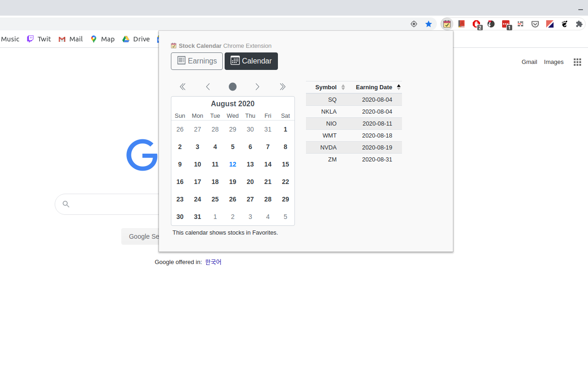Click the lines list extension icon
Image resolution: width=588 pixels, height=368 pixels.
point(520,24)
